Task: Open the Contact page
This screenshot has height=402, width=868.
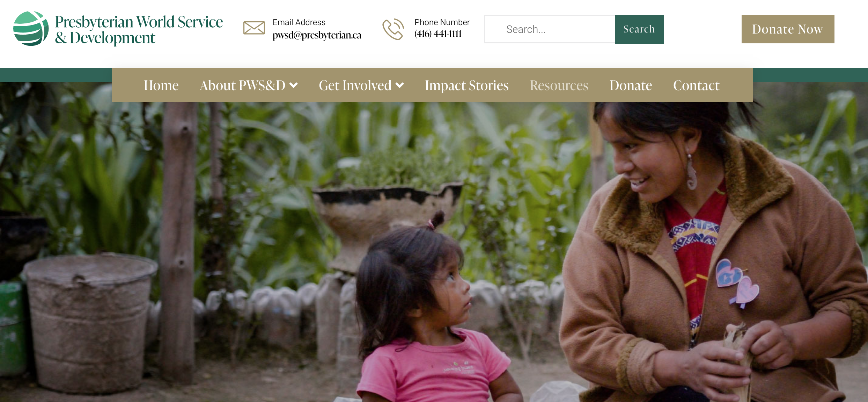Action: 696,85
